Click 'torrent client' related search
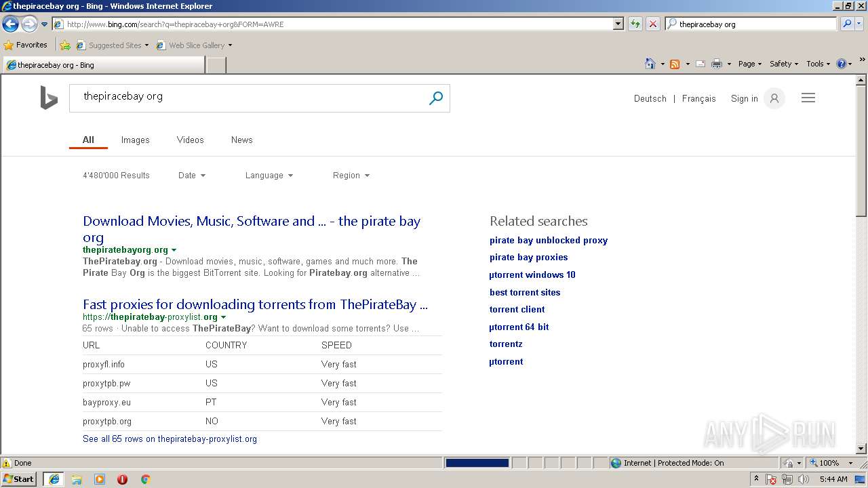868x488 pixels. tap(517, 309)
